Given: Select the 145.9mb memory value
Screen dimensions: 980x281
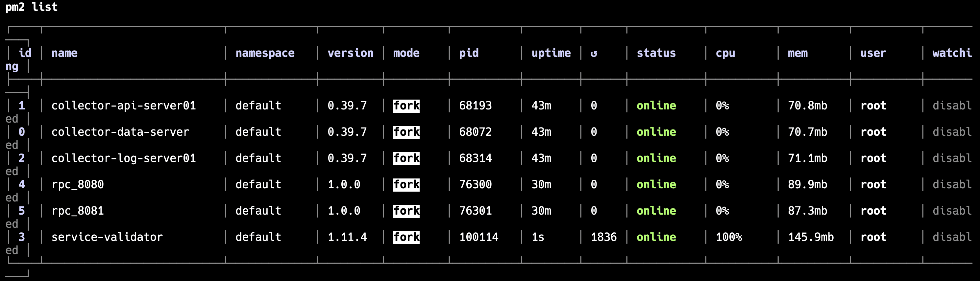Looking at the screenshot, I should coord(811,237).
